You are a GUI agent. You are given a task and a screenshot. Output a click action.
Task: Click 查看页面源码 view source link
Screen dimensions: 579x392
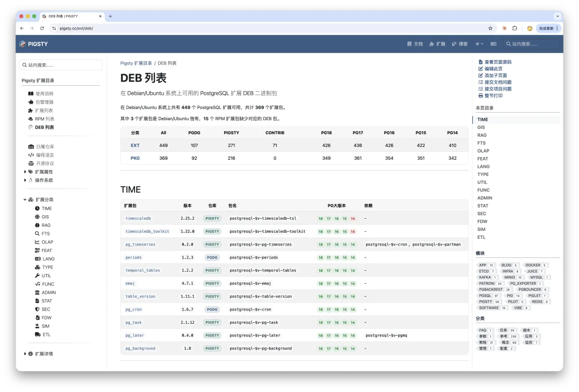(495, 62)
